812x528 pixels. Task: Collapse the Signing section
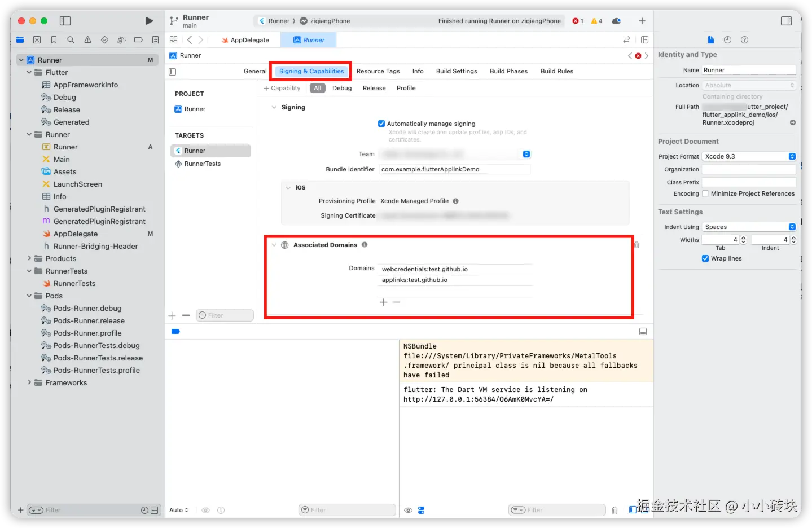[x=274, y=107]
